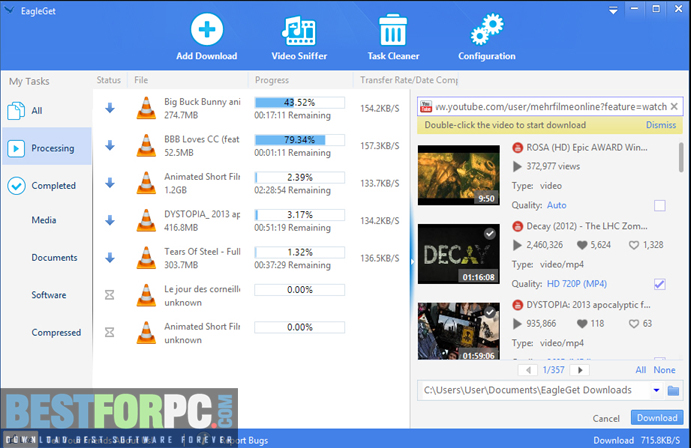The width and height of the screenshot is (691, 448).
Task: Click download arrow of DYSTOPIA_ 2013 task
Action: [110, 220]
